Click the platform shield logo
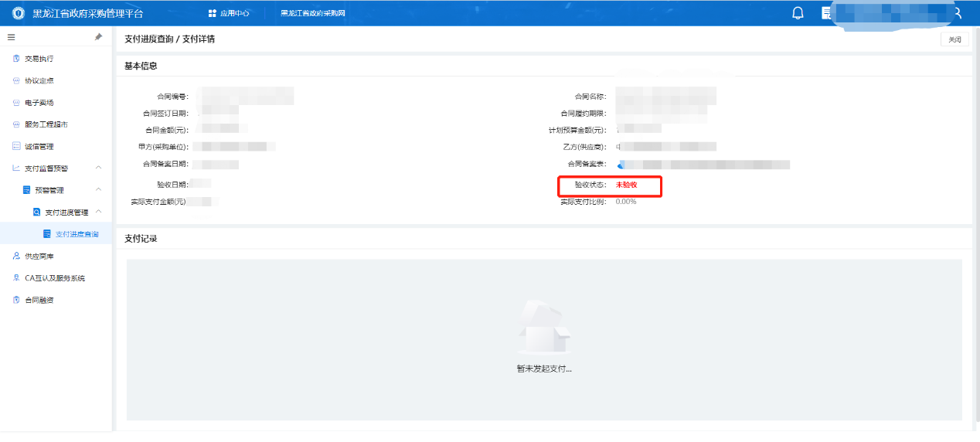The width and height of the screenshot is (980, 442). point(19,13)
